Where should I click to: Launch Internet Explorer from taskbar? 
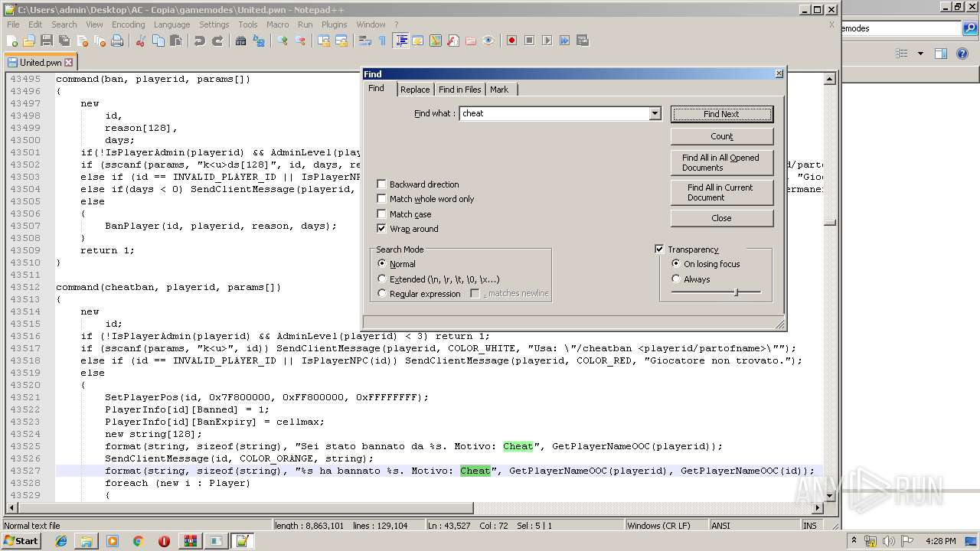click(x=61, y=541)
